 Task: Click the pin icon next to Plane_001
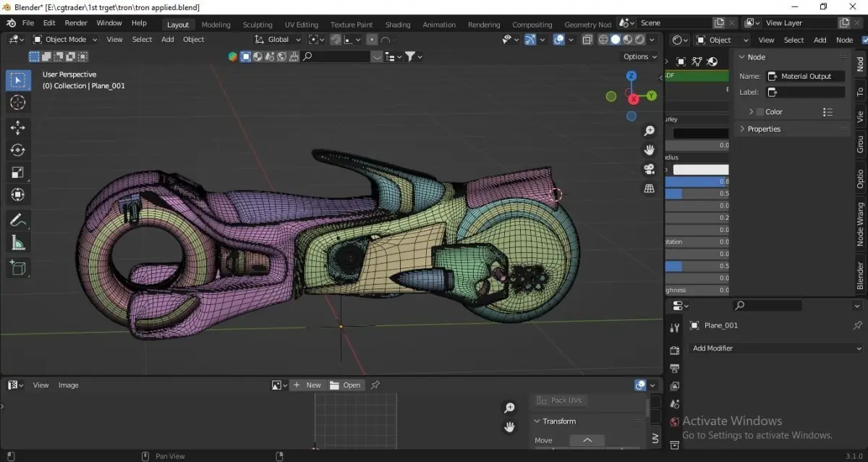[857, 325]
